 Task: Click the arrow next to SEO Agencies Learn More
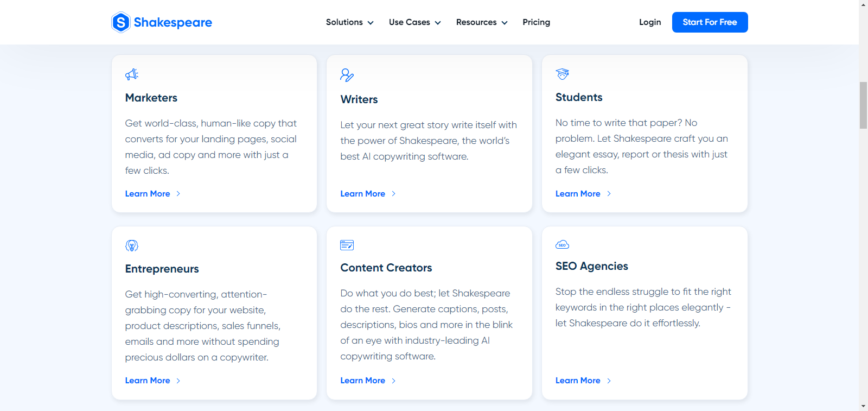[609, 381]
